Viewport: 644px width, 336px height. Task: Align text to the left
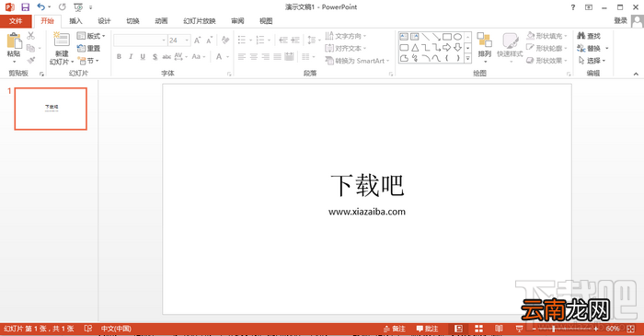[x=241, y=57]
